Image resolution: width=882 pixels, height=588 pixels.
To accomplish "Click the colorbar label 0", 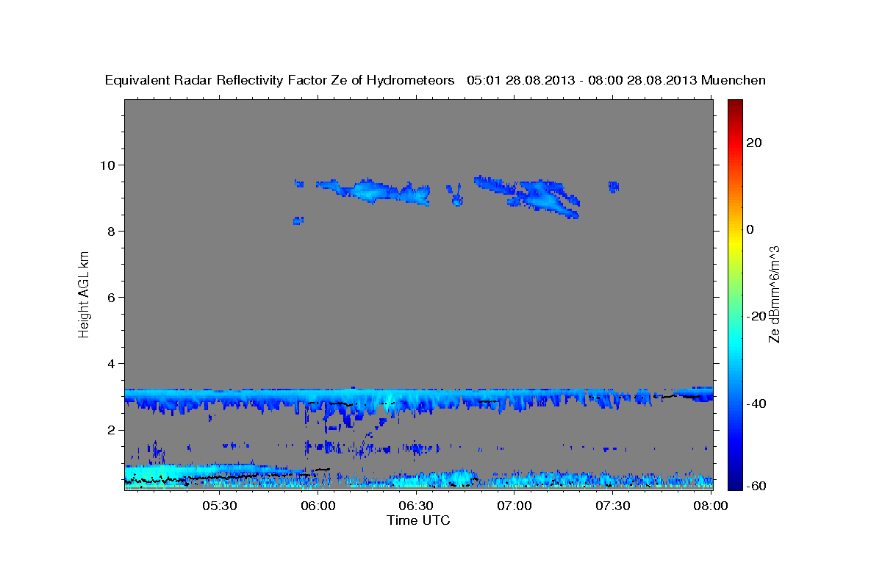I will pyautogui.click(x=750, y=229).
